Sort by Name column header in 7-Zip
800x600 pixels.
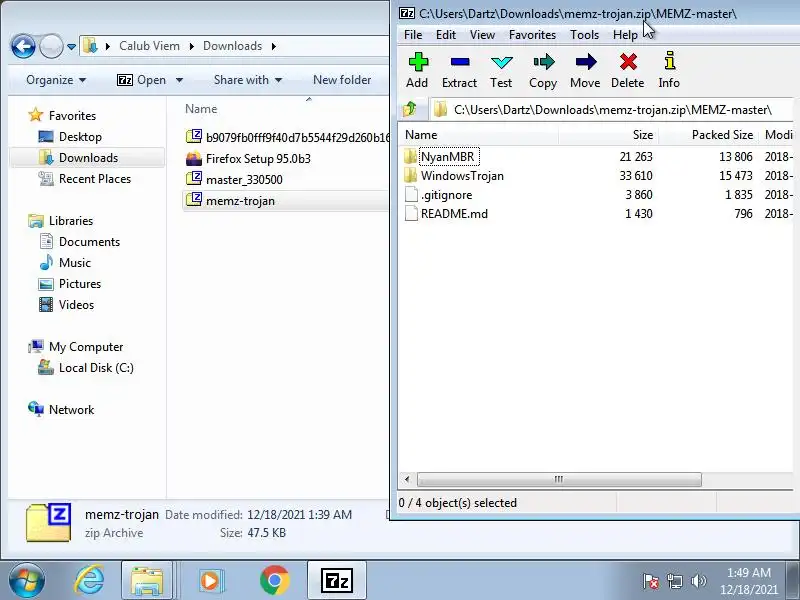click(478, 135)
